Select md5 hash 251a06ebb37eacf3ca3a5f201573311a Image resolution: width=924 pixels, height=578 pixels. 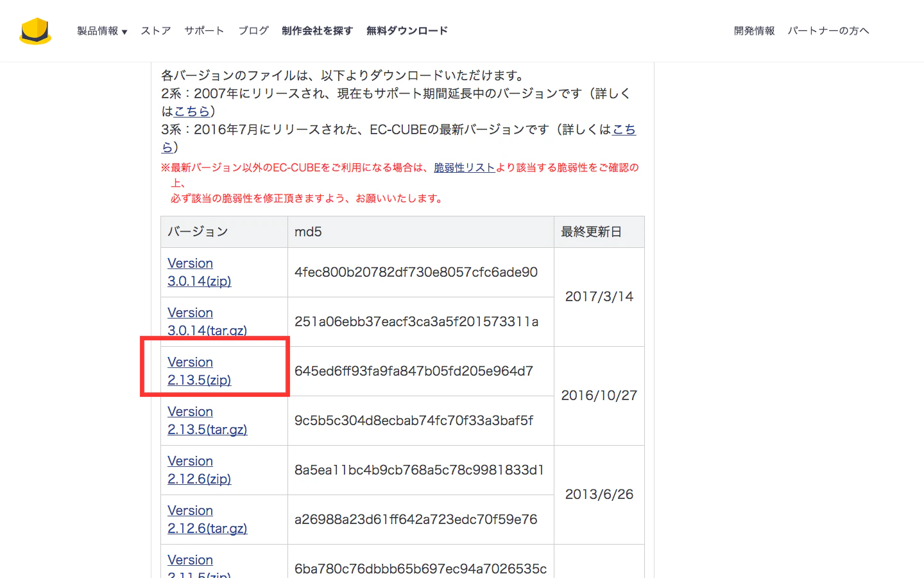pos(416,322)
